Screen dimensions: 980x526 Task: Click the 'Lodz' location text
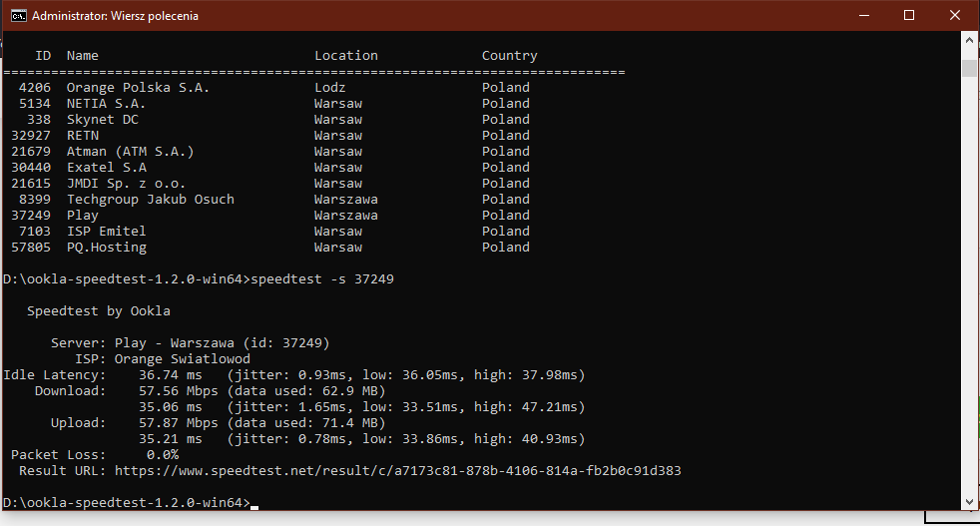(x=330, y=88)
